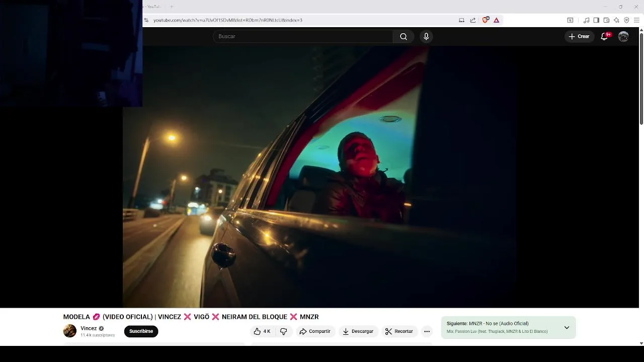
Task: Click the Compartir share button
Action: (315, 331)
